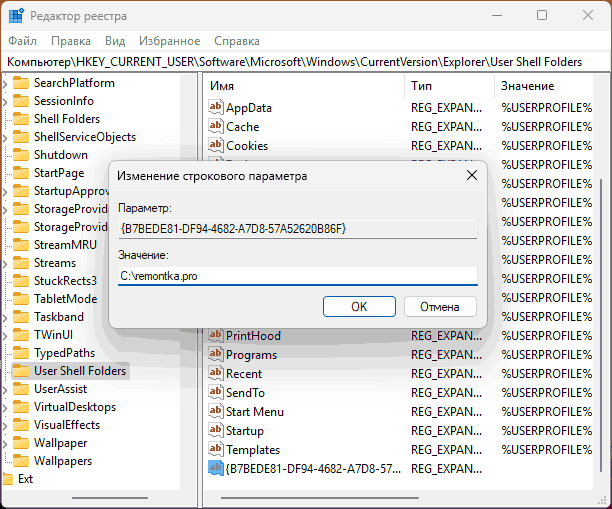Expand the SearchPlatform tree node
The height and width of the screenshot is (509, 612).
(5, 83)
